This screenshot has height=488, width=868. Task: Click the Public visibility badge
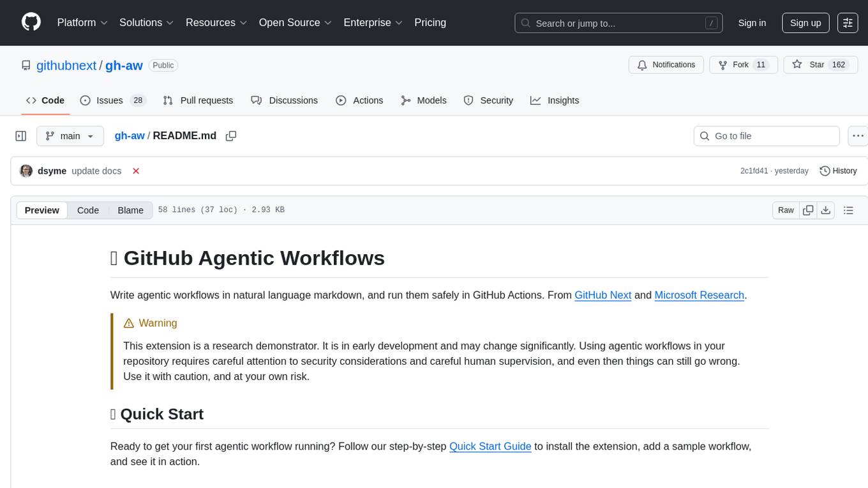point(163,65)
